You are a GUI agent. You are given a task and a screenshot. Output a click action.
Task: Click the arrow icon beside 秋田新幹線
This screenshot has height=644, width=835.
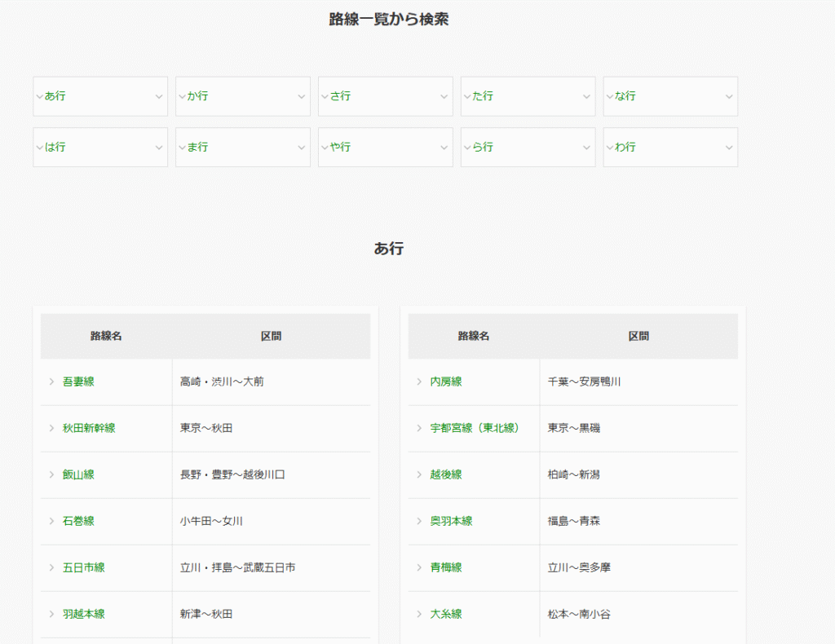pos(51,428)
